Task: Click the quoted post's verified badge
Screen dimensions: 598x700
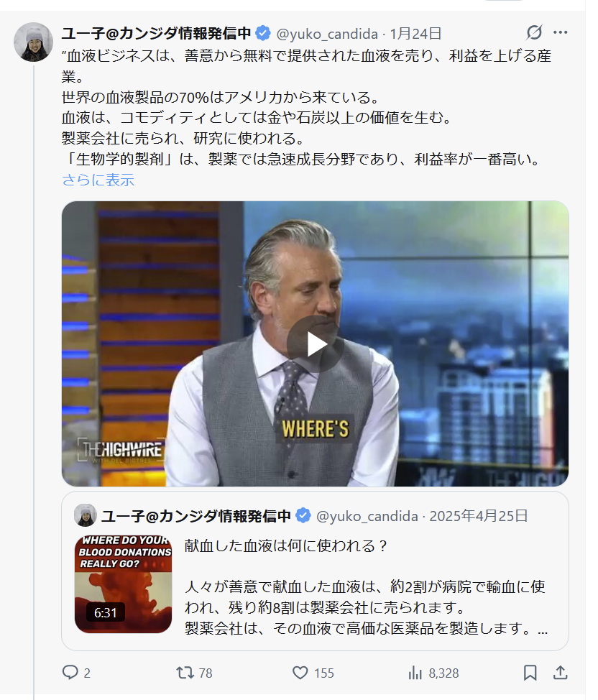Action: coord(303,515)
